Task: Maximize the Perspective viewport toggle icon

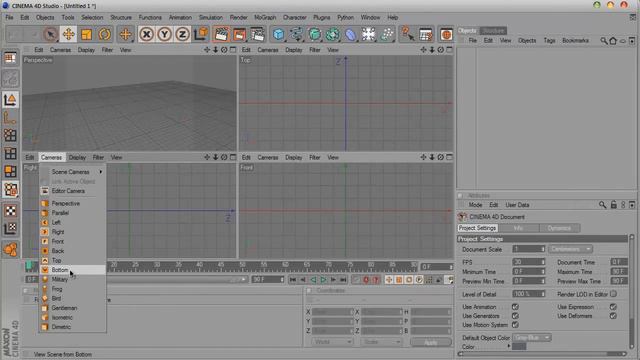Action: pyautogui.click(x=233, y=50)
